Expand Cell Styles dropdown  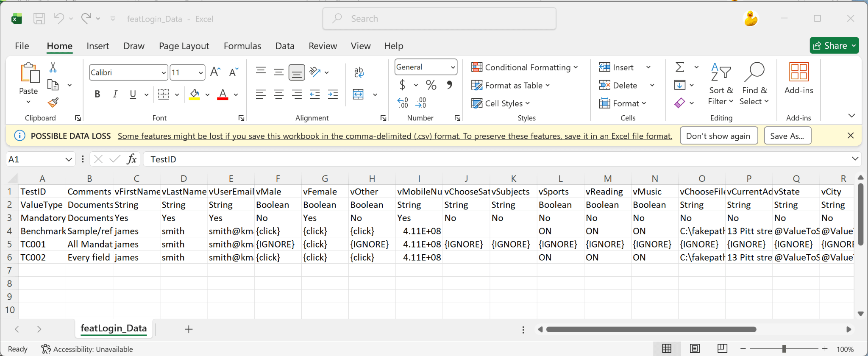501,103
